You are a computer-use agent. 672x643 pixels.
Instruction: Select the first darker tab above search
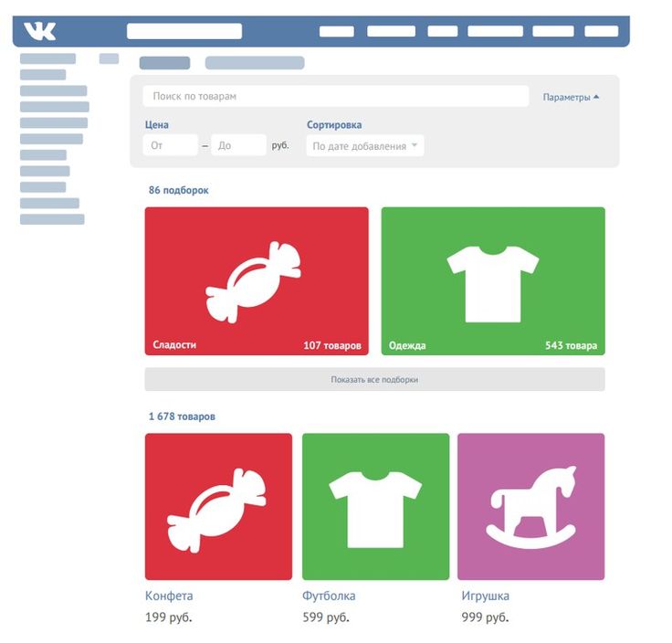[164, 63]
